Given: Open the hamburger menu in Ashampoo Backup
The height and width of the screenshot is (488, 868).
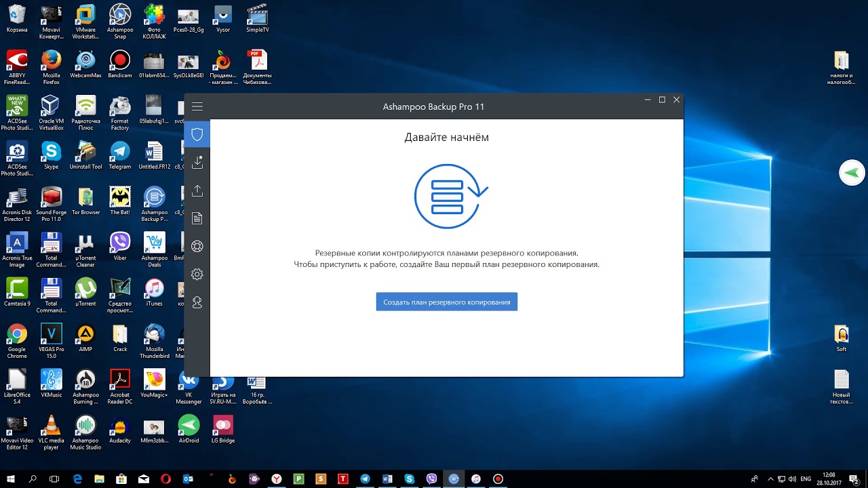Looking at the screenshot, I should [x=197, y=106].
